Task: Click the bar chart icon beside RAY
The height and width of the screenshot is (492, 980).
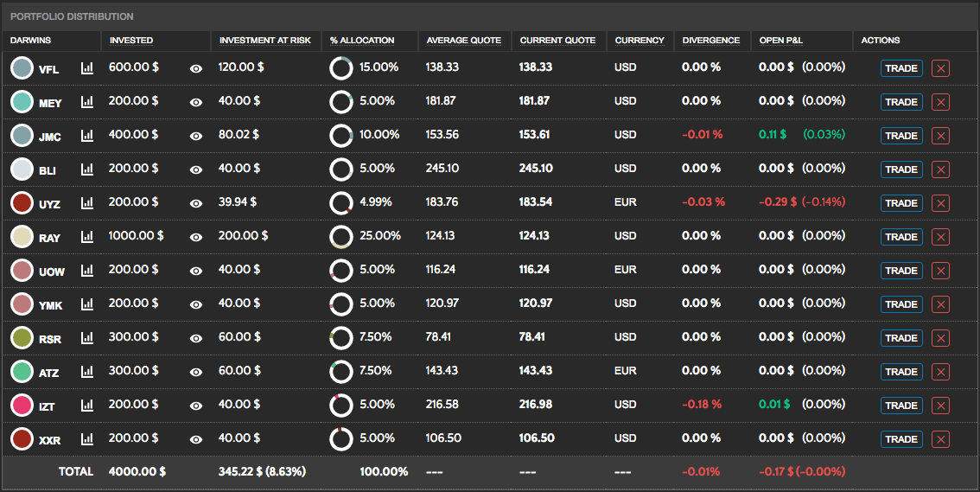Action: (x=87, y=236)
